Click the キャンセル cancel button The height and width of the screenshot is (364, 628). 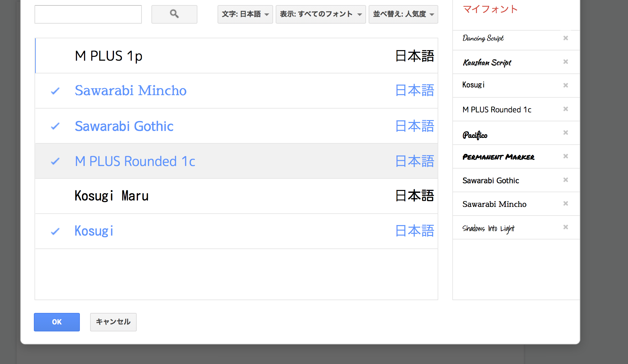click(113, 322)
